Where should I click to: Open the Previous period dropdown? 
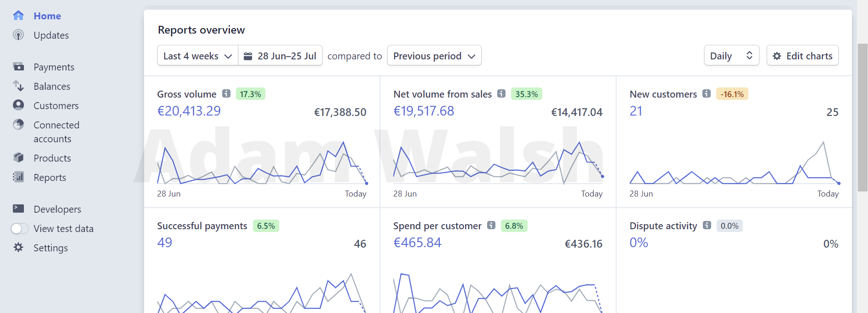point(434,56)
